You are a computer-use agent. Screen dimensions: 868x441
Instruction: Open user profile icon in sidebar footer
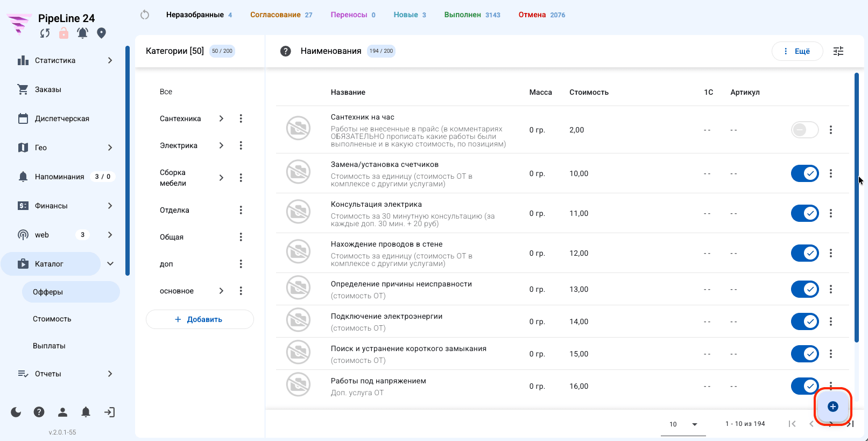coord(62,412)
